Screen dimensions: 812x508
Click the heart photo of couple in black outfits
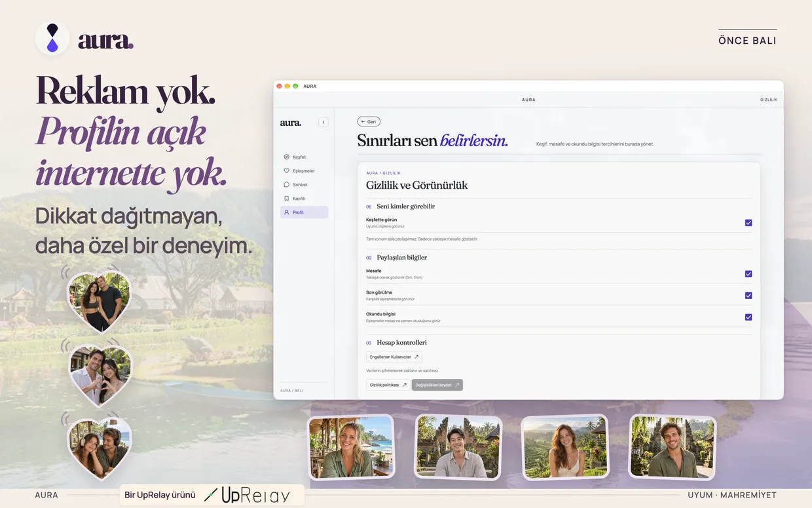point(99,302)
